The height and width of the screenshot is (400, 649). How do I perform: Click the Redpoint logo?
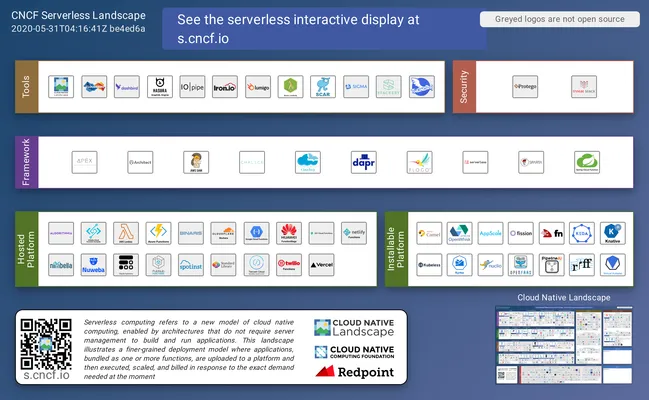click(x=355, y=372)
